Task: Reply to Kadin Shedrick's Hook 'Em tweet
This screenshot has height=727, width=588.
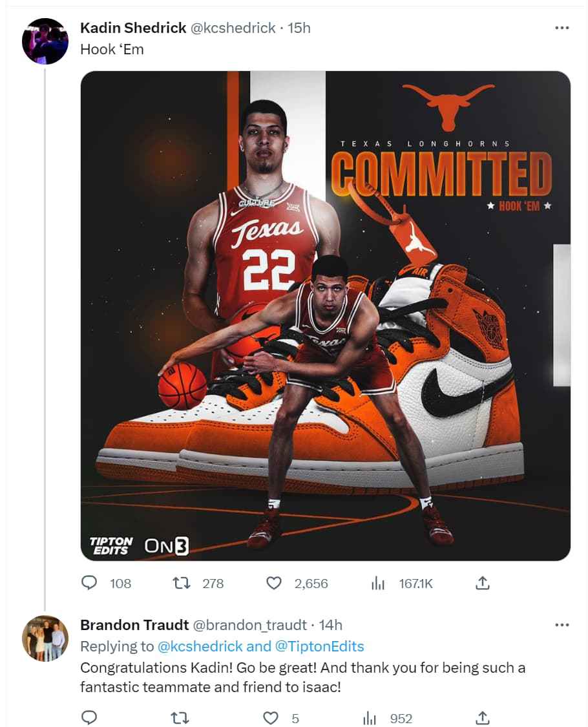Action: pyautogui.click(x=89, y=583)
